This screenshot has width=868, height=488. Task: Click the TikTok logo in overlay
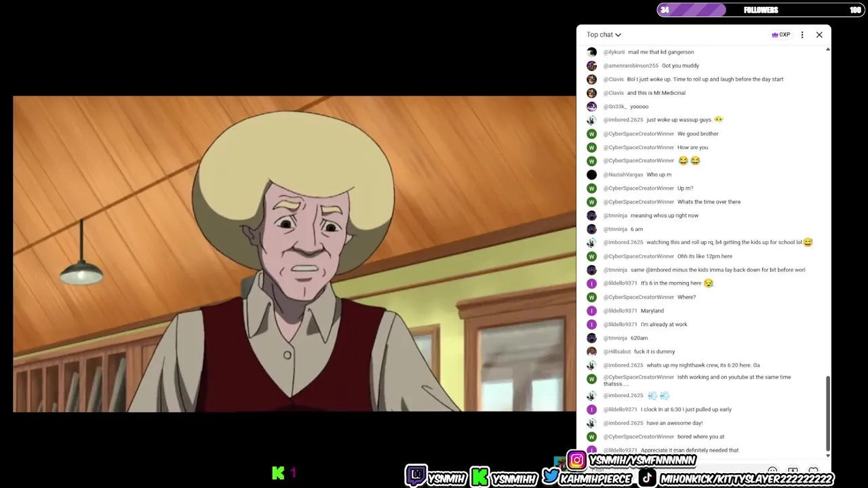[x=648, y=478]
